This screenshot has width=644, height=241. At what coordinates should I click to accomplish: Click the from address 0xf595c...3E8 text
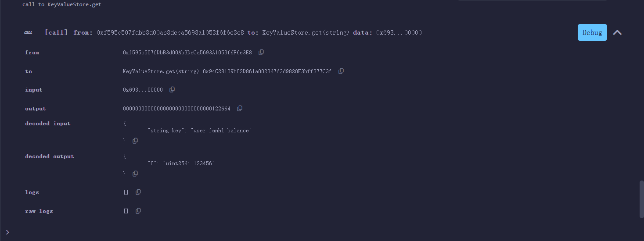[187, 53]
